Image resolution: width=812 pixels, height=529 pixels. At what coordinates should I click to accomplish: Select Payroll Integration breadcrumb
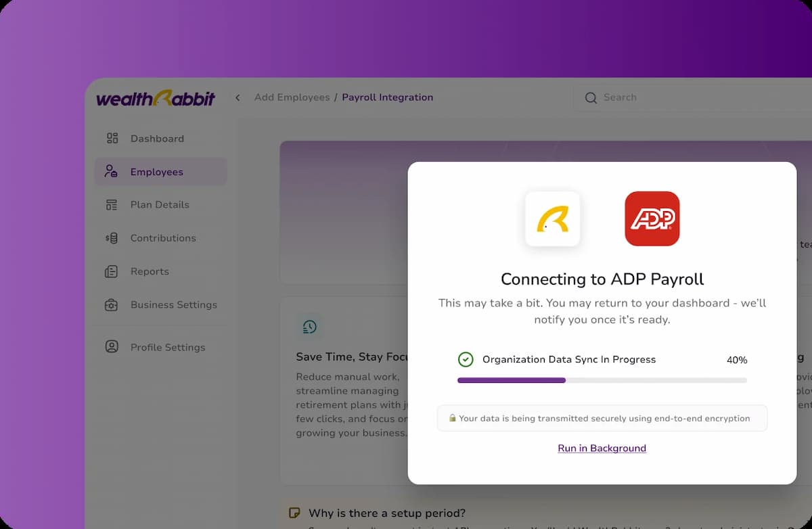coord(388,97)
